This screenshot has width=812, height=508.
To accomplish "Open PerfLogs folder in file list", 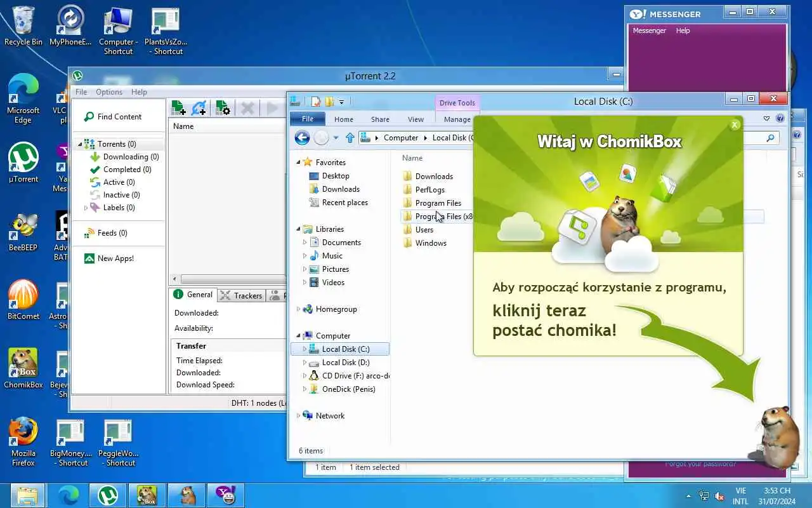I will 429,190.
